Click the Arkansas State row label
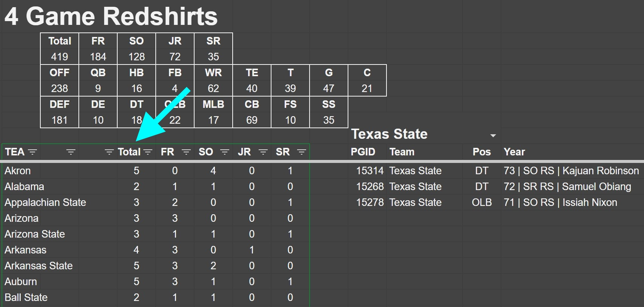The image size is (644, 307). click(38, 266)
